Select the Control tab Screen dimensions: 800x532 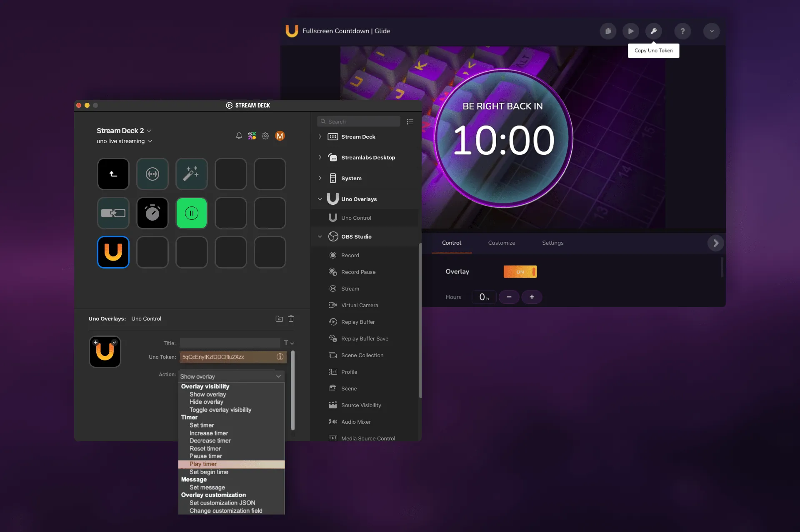point(452,243)
